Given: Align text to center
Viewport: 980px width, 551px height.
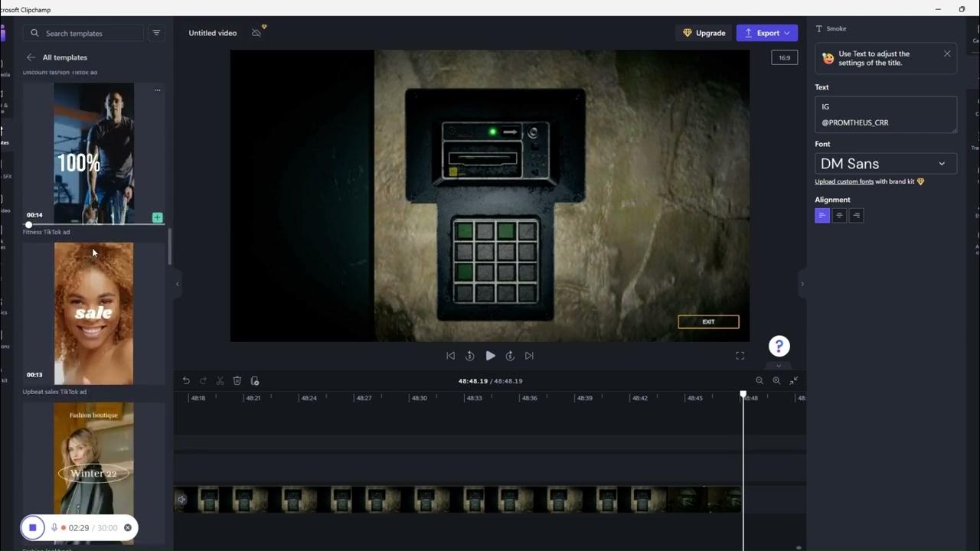Looking at the screenshot, I should tap(839, 216).
